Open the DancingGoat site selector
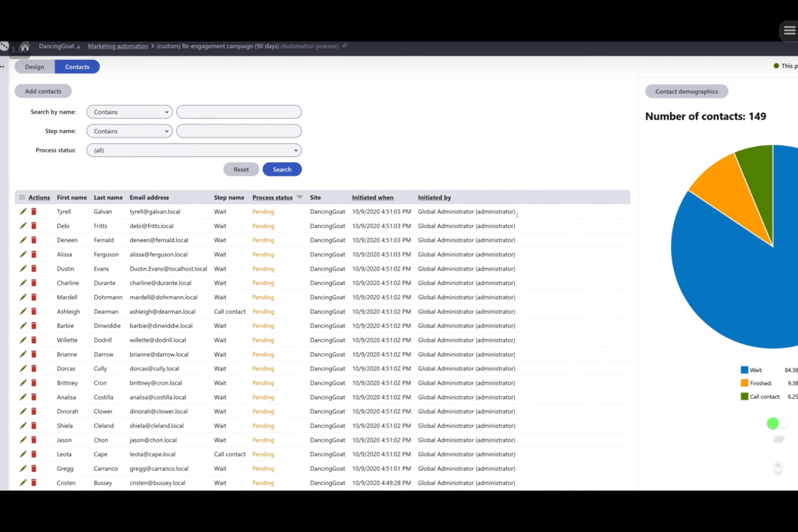The width and height of the screenshot is (798, 532). pos(59,47)
